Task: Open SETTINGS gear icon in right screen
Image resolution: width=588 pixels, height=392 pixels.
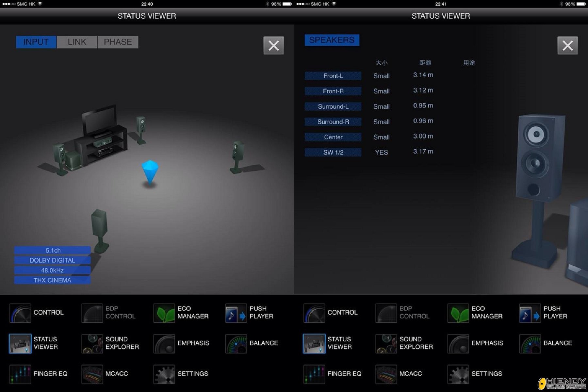Action: tap(458, 374)
